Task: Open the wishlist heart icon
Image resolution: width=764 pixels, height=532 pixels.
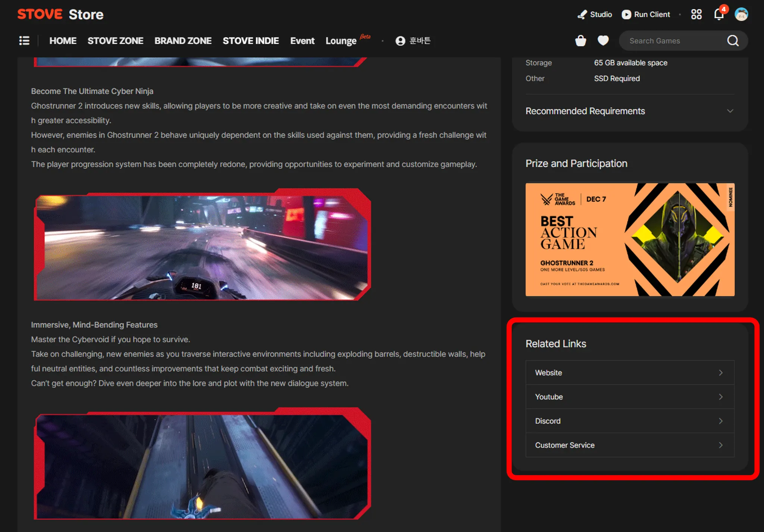Action: click(603, 40)
